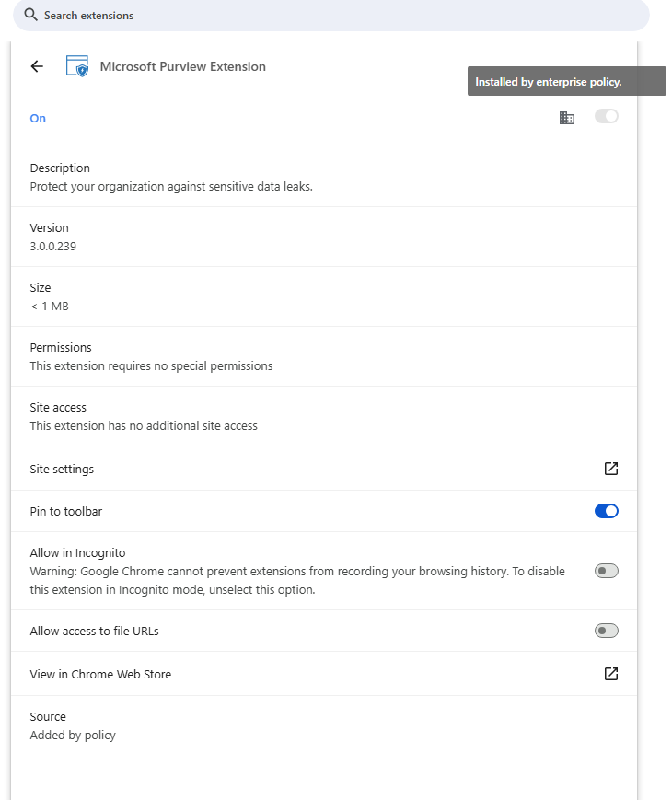
Task: Click the Pin to toolbar label
Action: [66, 511]
